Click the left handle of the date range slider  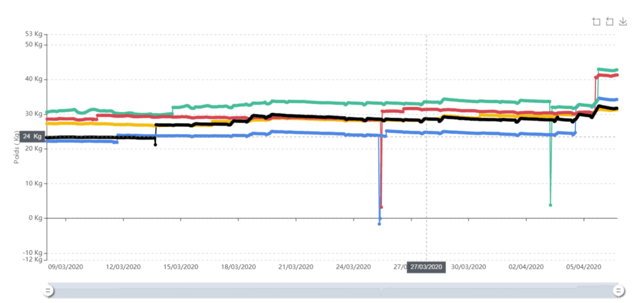pyautogui.click(x=48, y=290)
